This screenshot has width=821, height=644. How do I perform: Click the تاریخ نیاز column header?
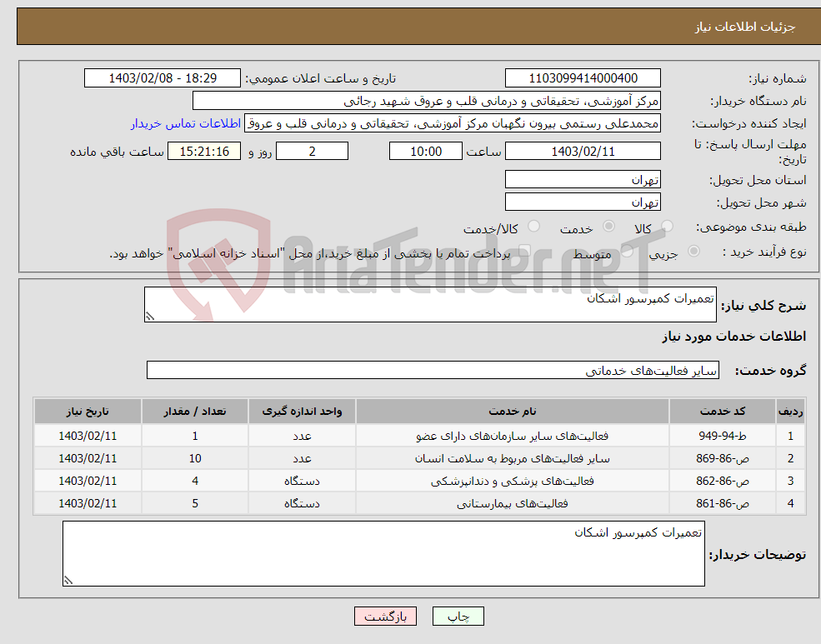point(88,412)
